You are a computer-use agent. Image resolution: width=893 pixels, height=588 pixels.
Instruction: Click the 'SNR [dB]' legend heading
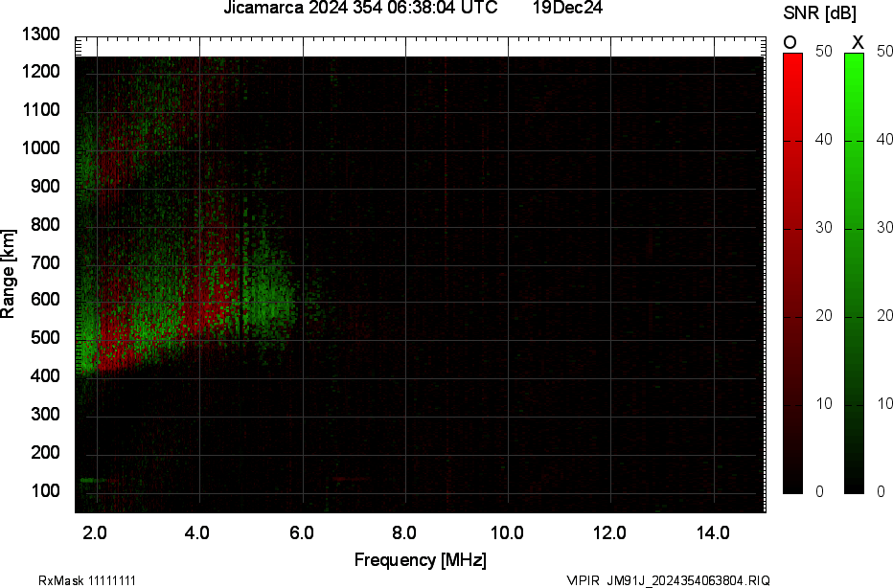819,13
